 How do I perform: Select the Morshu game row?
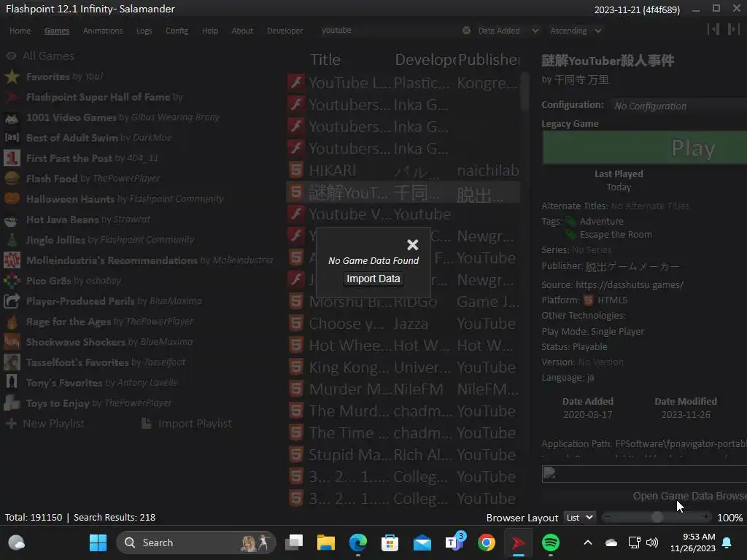pyautogui.click(x=403, y=302)
